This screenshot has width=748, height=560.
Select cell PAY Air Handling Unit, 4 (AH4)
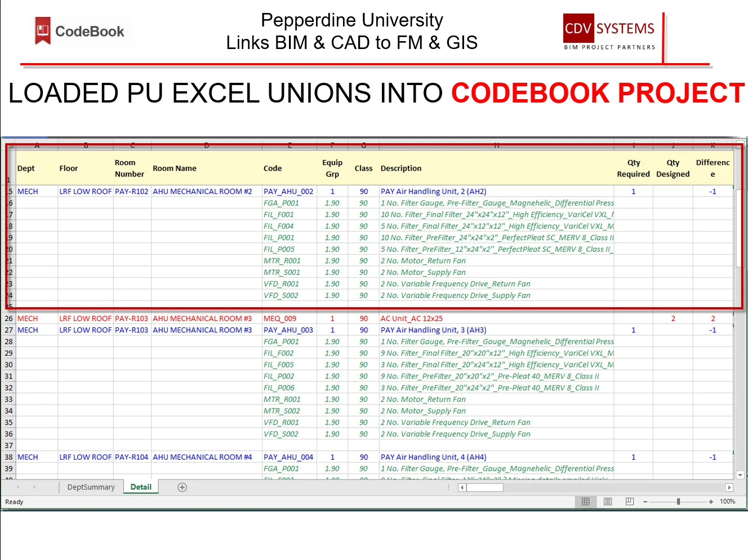tap(497, 457)
